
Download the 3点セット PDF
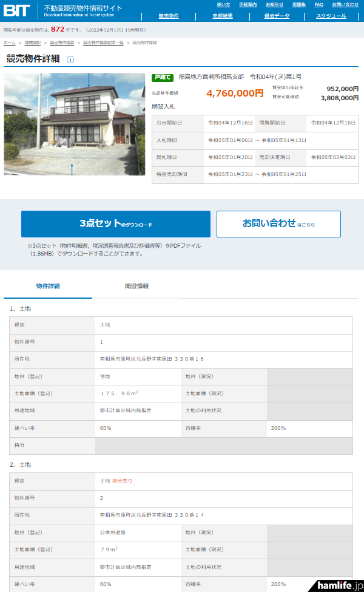[115, 224]
